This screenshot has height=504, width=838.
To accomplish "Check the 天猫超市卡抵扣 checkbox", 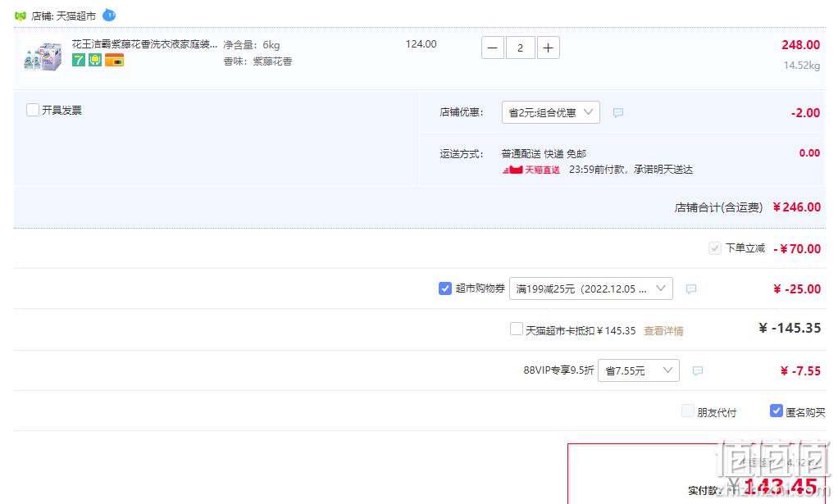I will click(517, 329).
